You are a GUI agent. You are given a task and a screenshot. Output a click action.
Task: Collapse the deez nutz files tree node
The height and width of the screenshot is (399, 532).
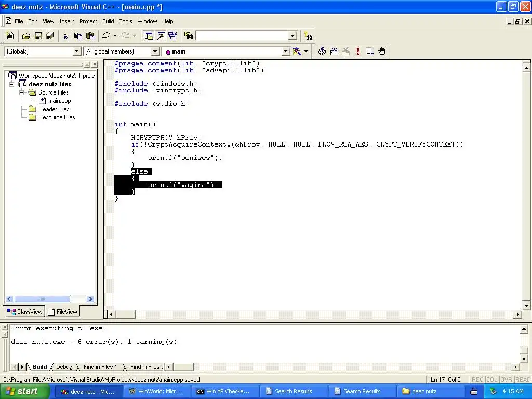[x=11, y=84]
